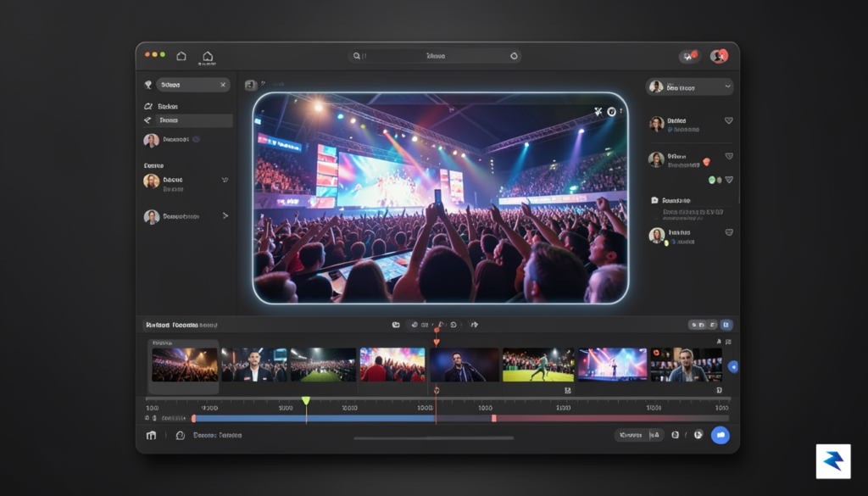Toggle the heart on the last right-panel contact

pos(729,233)
